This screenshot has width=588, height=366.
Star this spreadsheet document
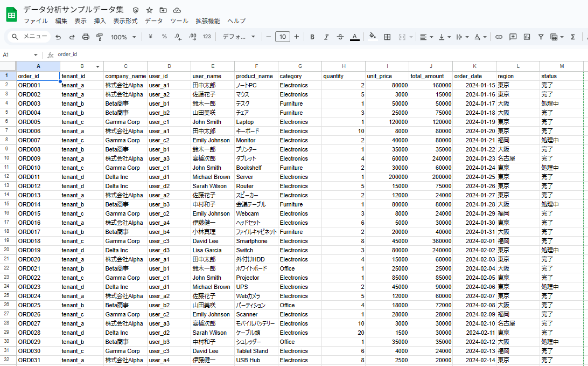(x=149, y=10)
